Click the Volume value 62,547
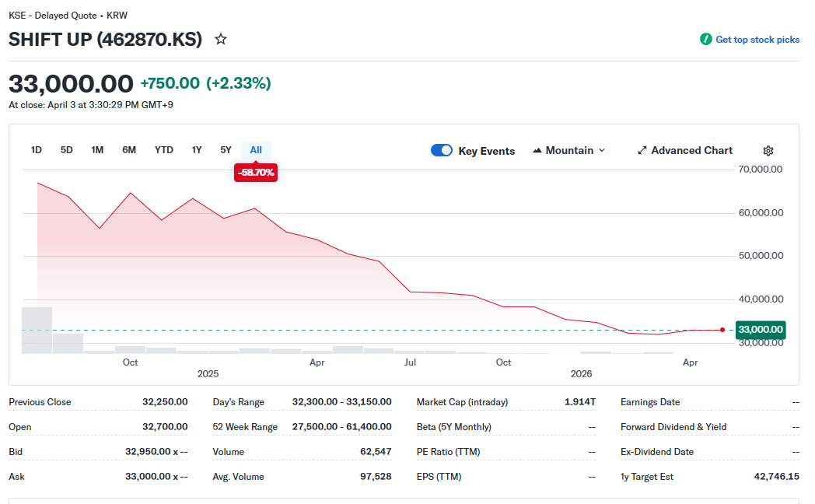This screenshot has height=504, width=815. [x=376, y=452]
